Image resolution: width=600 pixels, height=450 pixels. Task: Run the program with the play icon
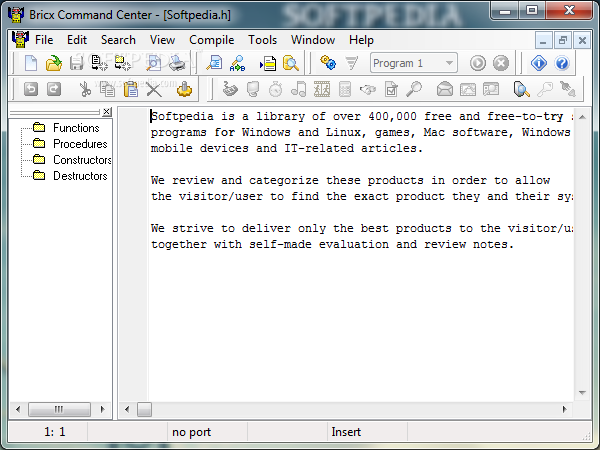coord(478,63)
